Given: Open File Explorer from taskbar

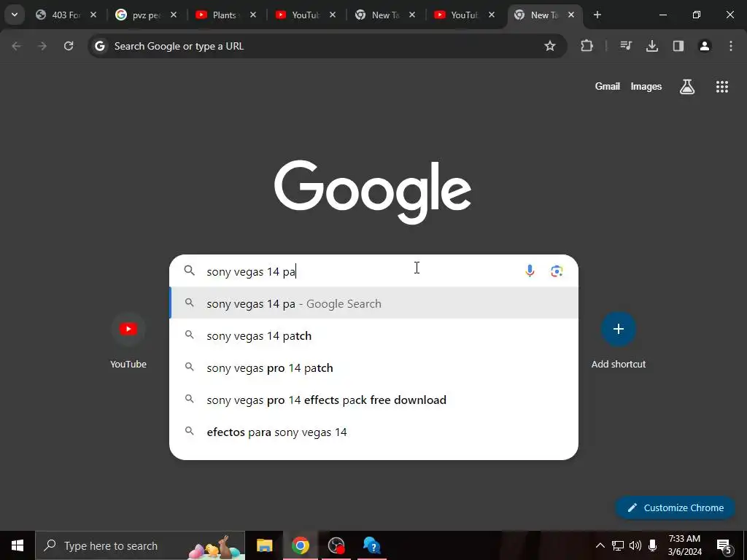Looking at the screenshot, I should point(264,545).
